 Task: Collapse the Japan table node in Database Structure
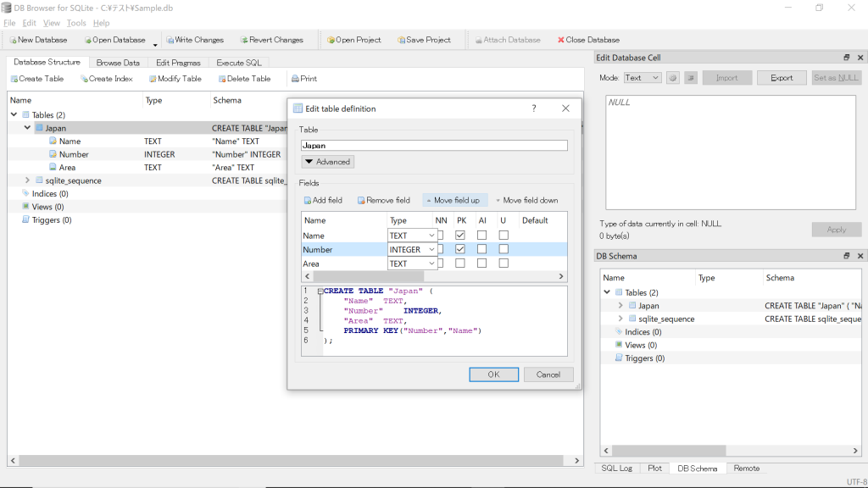pos(27,128)
